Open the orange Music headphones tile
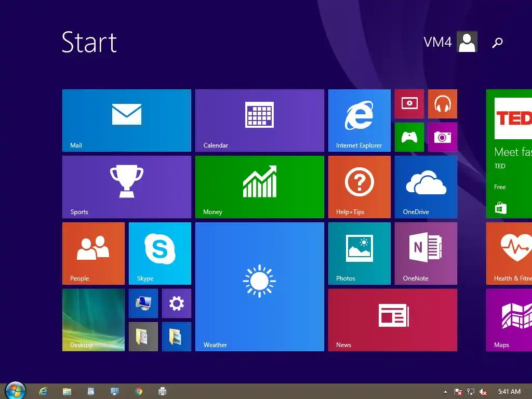This screenshot has width=532, height=399. pyautogui.click(x=443, y=104)
